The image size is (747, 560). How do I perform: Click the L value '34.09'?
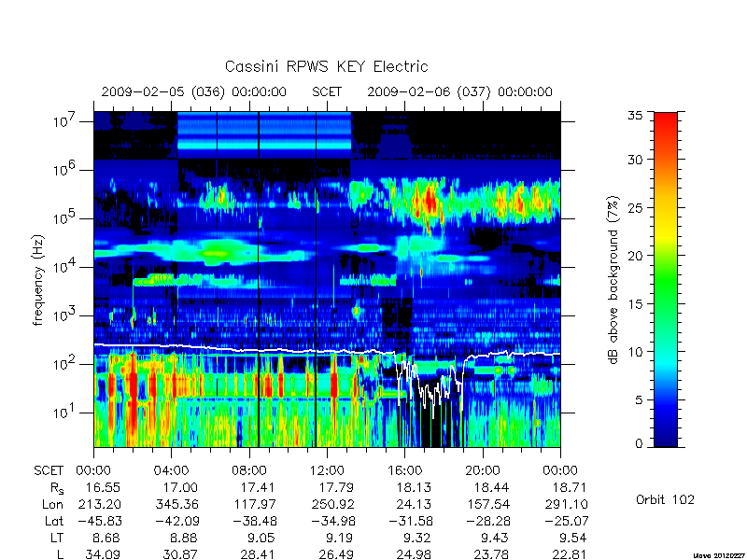103,554
